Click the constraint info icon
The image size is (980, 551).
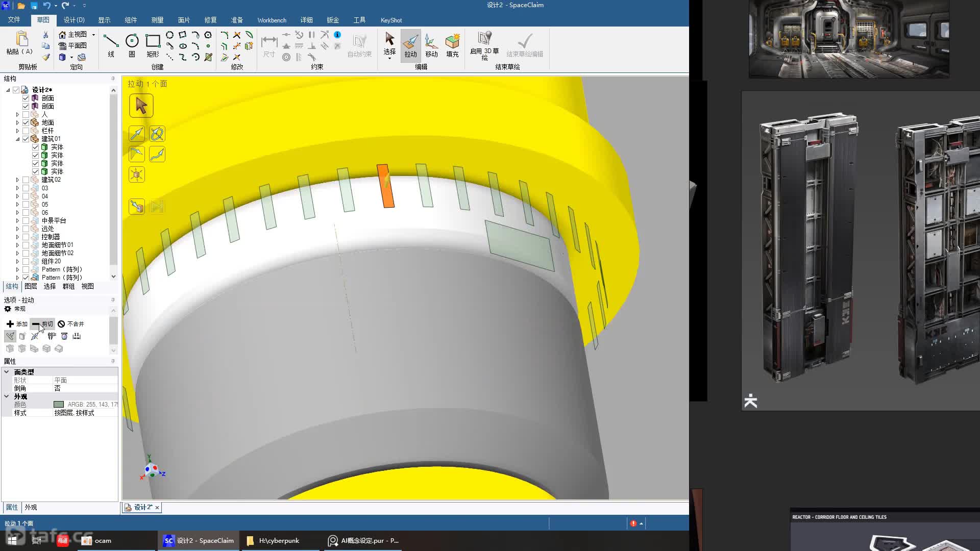pos(337,35)
